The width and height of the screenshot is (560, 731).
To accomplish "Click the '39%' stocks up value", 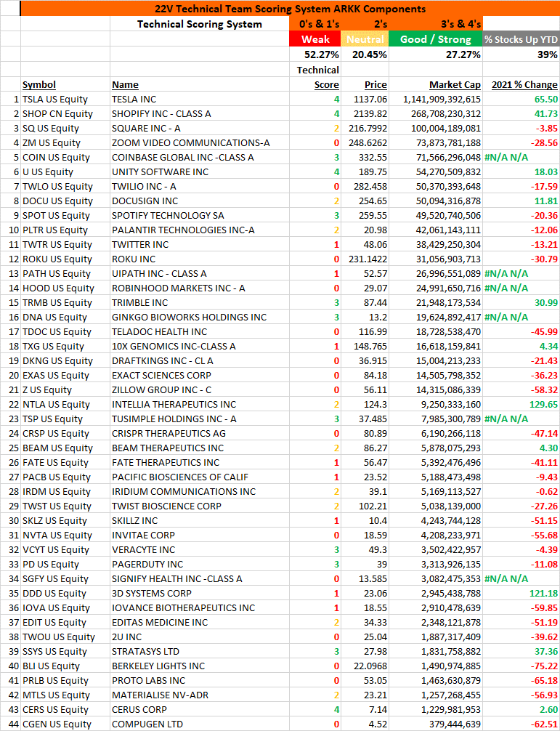I will (x=522, y=54).
